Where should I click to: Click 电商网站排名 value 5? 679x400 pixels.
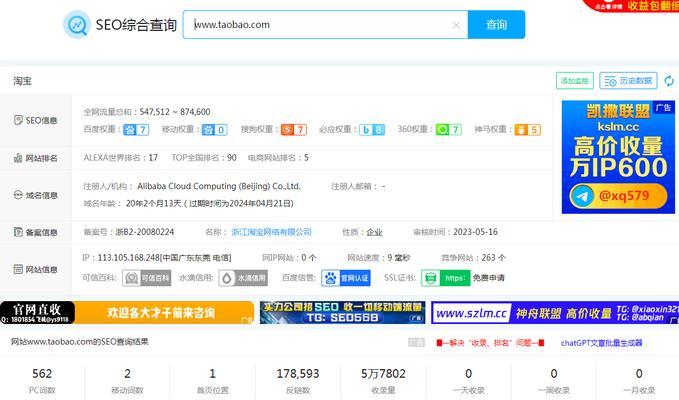click(306, 158)
